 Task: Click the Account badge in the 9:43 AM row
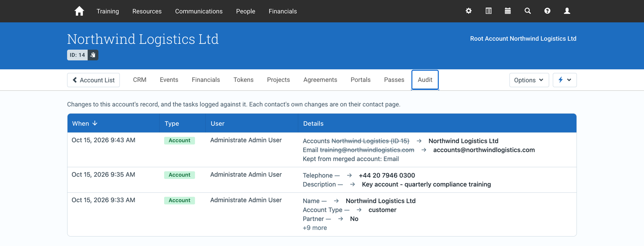click(179, 140)
